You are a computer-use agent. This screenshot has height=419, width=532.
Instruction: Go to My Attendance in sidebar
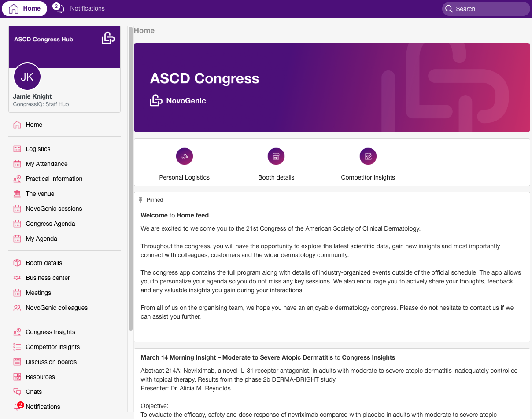47,164
